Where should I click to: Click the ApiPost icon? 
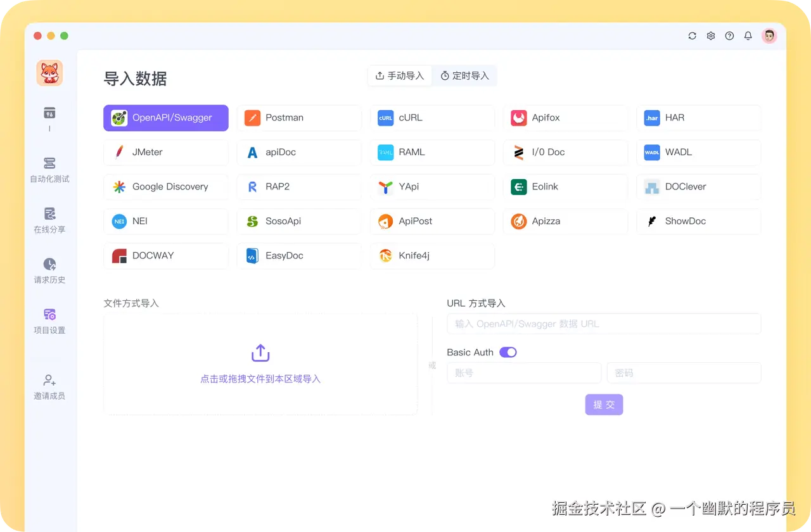coord(385,221)
